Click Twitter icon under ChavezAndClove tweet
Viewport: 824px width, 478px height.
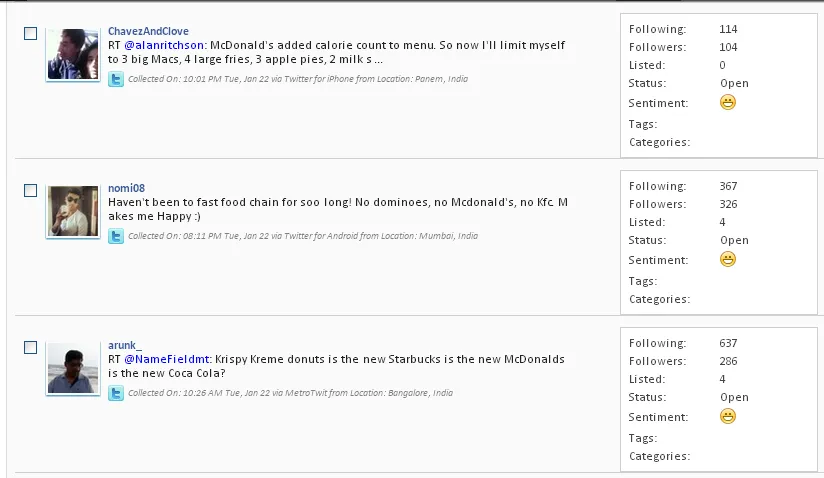click(x=116, y=79)
